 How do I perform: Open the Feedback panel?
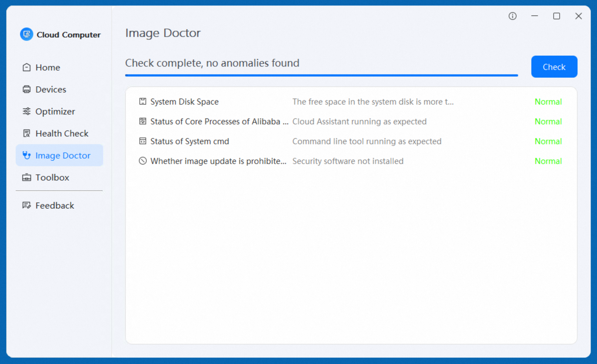click(x=55, y=205)
